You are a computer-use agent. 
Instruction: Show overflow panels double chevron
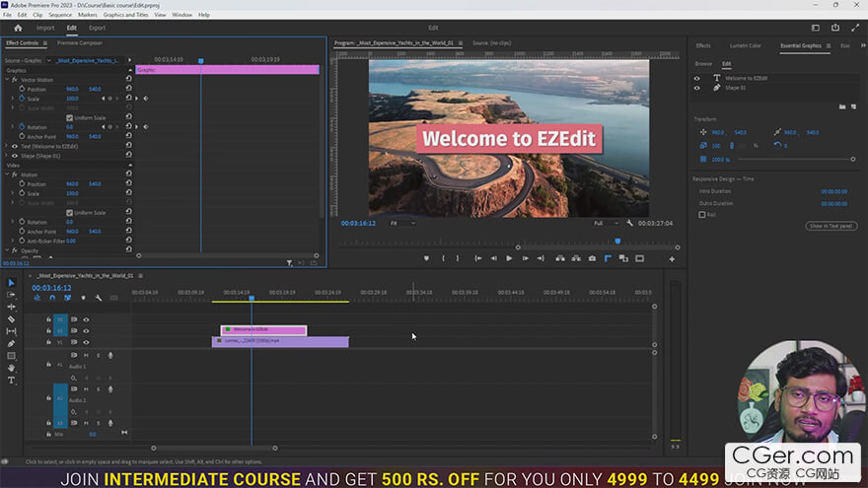point(863,45)
